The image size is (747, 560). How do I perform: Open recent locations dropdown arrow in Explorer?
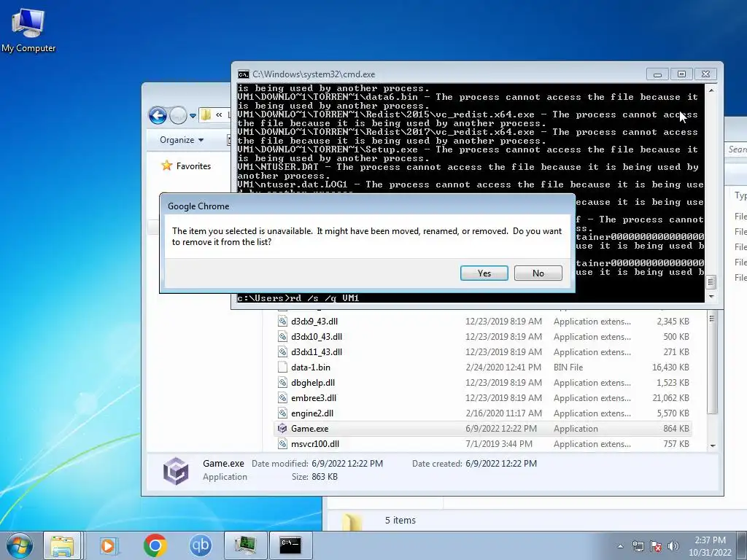193,116
